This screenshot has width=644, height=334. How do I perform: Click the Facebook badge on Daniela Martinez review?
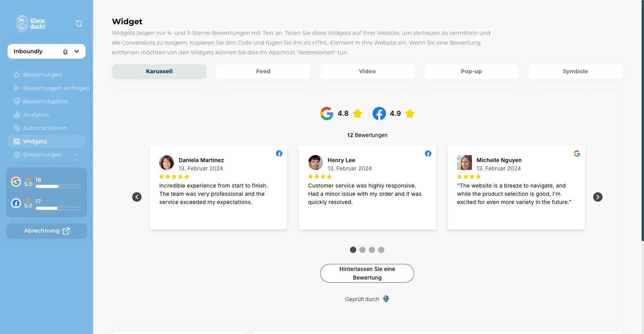click(x=279, y=153)
